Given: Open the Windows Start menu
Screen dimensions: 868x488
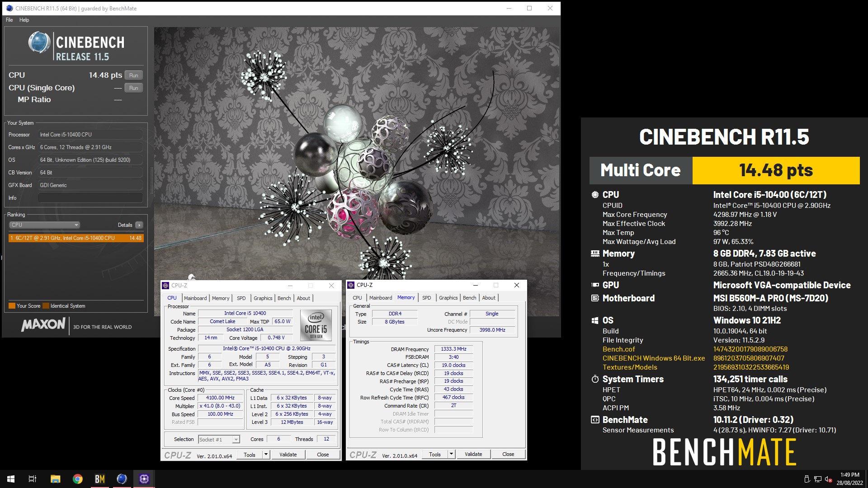Looking at the screenshot, I should pyautogui.click(x=11, y=479).
